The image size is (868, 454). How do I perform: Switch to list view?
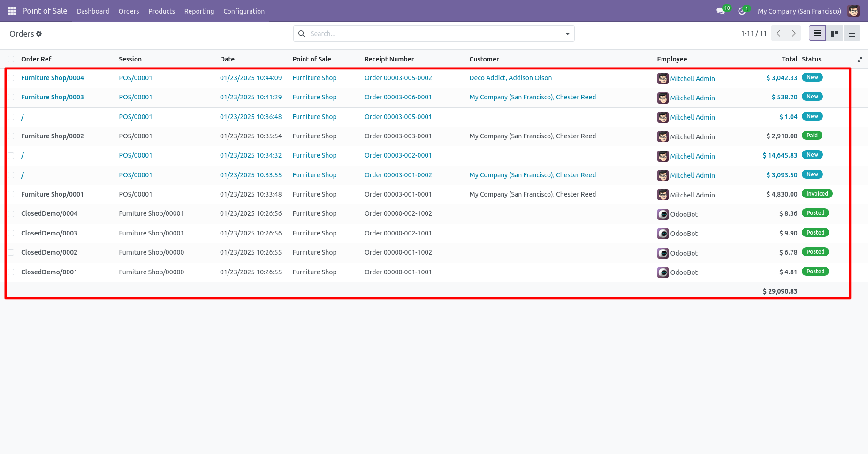[x=817, y=33]
